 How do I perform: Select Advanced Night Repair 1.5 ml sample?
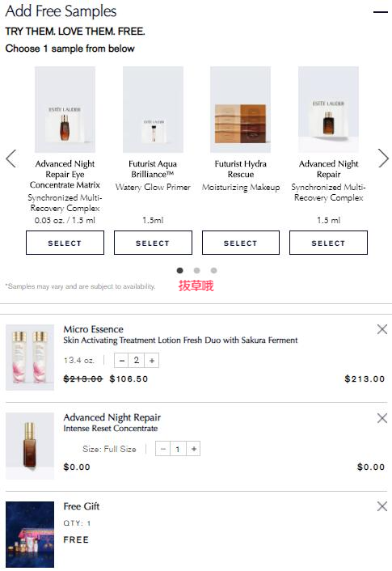tap(328, 243)
